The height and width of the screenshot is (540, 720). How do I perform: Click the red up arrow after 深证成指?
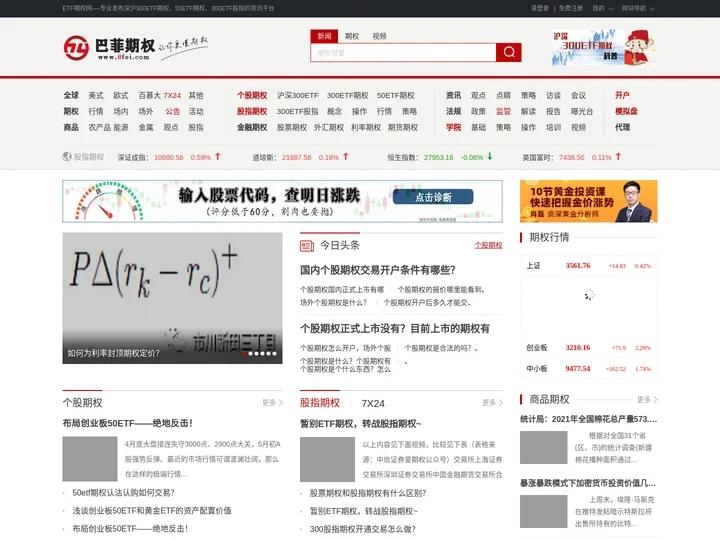coord(218,157)
